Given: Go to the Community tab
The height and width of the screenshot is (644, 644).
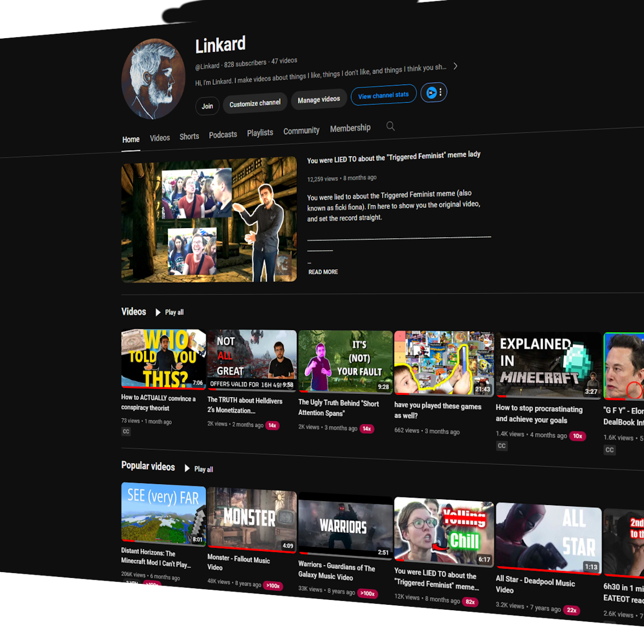Looking at the screenshot, I should point(301,130).
